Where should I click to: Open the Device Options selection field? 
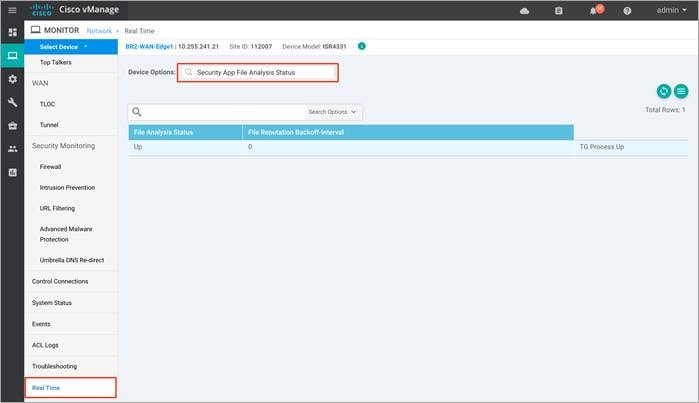(x=258, y=72)
